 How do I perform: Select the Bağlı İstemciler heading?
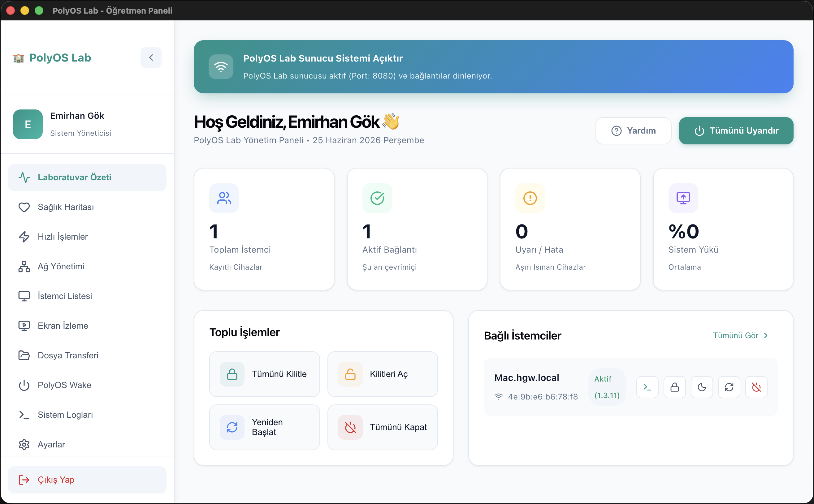coord(522,336)
